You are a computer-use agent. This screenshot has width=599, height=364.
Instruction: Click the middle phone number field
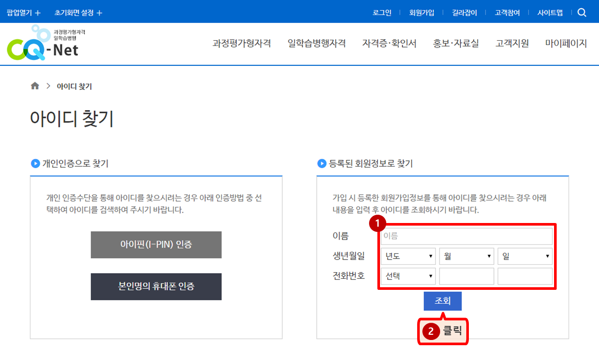point(466,276)
